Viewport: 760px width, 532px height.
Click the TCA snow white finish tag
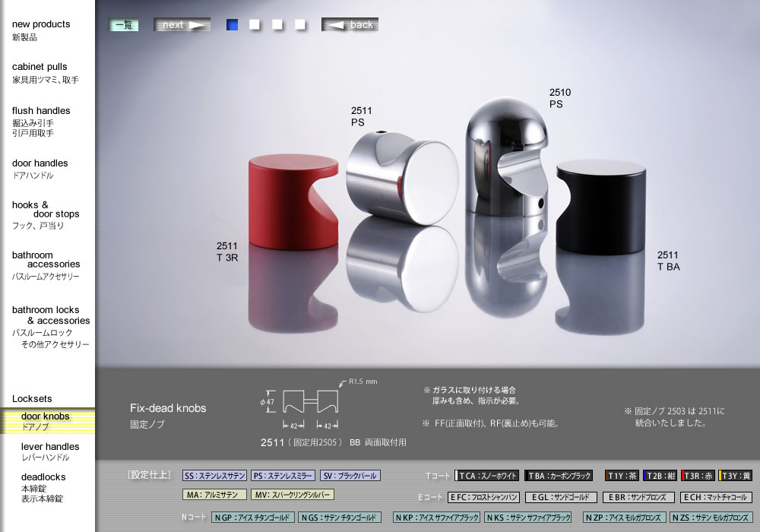point(487,476)
